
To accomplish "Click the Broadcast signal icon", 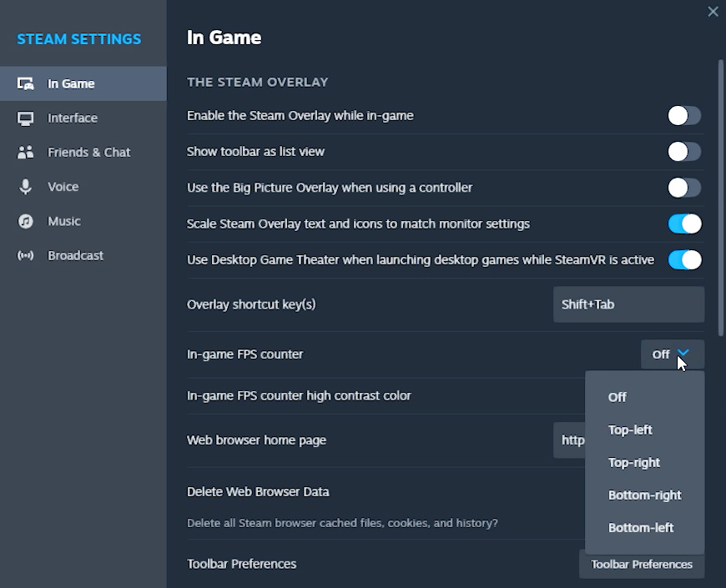I will [26, 255].
